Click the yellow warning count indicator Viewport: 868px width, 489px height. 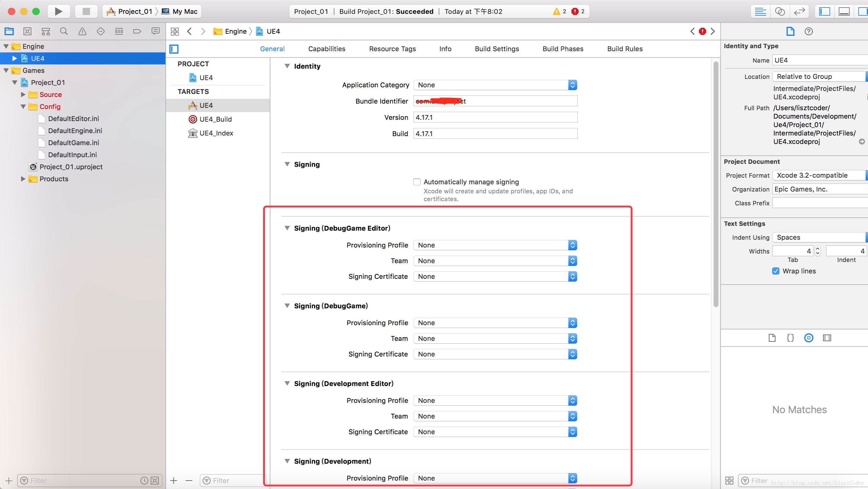[559, 11]
